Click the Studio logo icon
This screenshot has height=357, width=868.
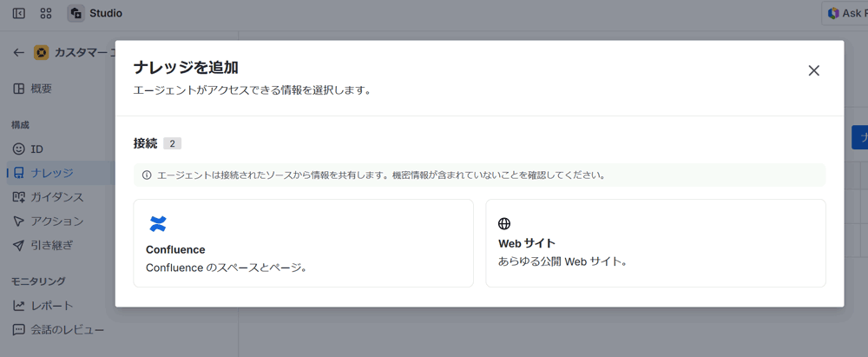[76, 13]
